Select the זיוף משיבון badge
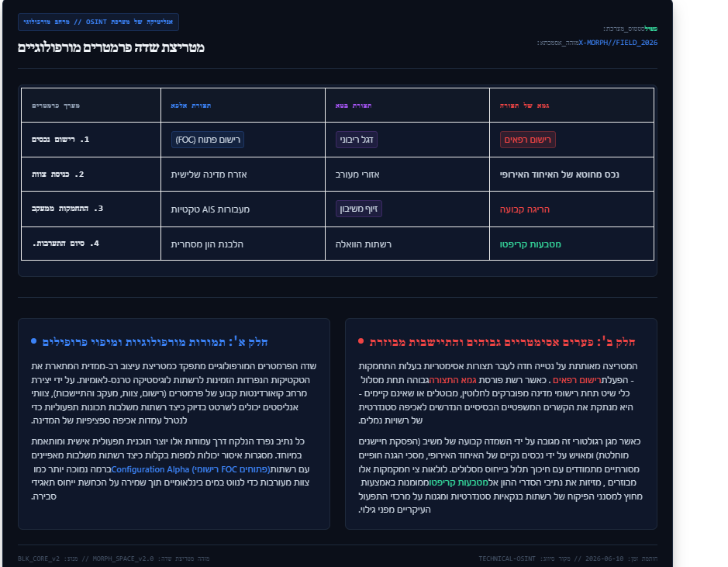 click(x=358, y=209)
